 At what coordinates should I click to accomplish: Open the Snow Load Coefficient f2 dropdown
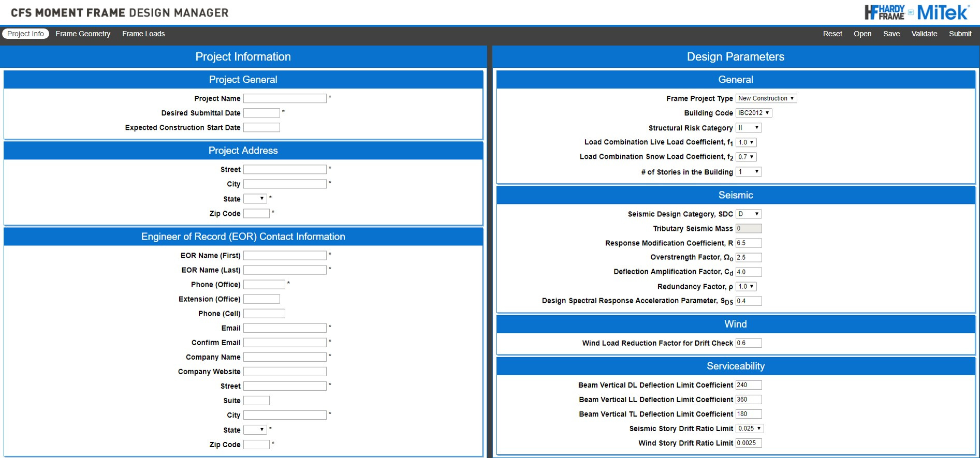pos(746,157)
